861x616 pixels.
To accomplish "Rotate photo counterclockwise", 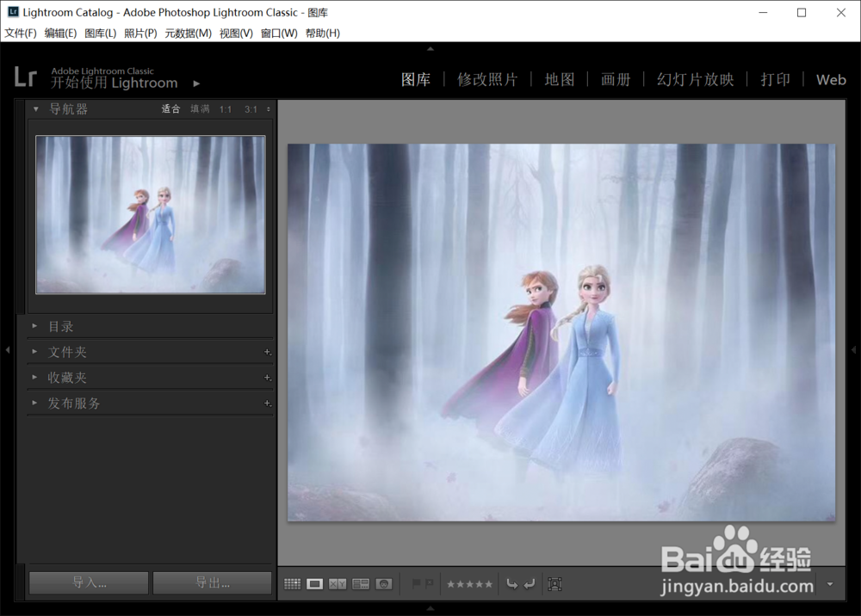I will click(511, 584).
